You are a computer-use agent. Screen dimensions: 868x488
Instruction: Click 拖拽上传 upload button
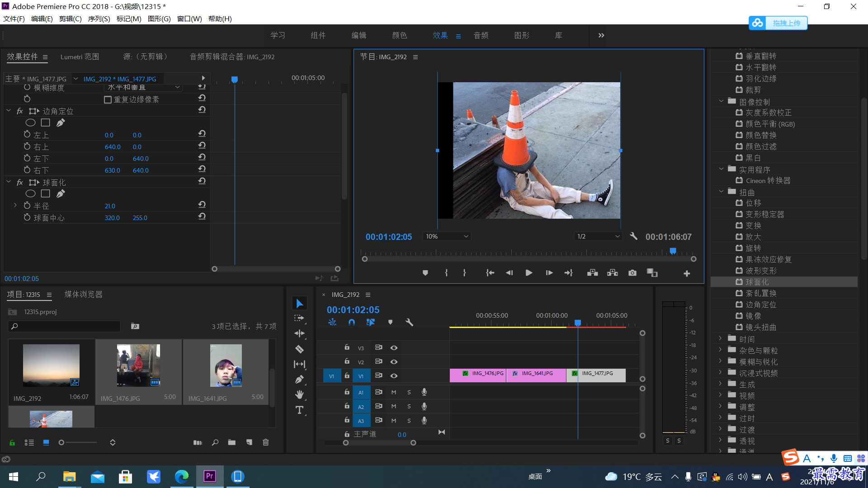coord(778,23)
